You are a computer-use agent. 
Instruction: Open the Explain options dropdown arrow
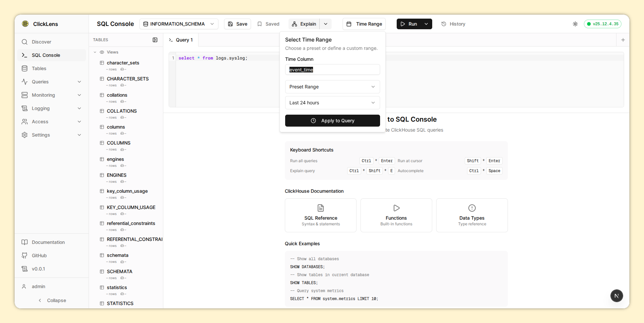(326, 24)
